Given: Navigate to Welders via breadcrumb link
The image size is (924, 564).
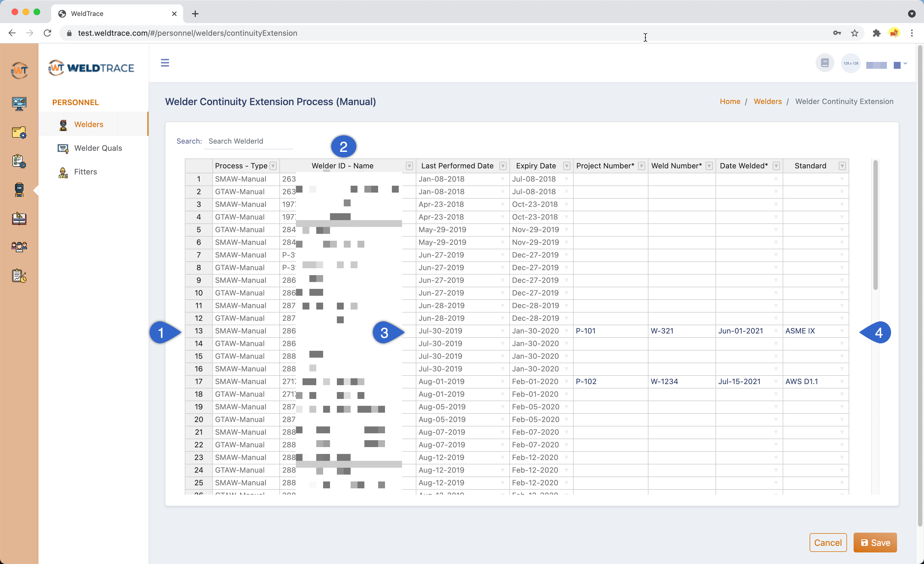Looking at the screenshot, I should tap(768, 101).
